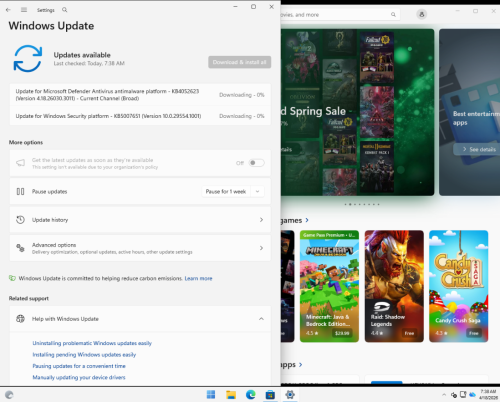Open the Microsoft Store profile icon
500x402 pixels.
click(422, 14)
